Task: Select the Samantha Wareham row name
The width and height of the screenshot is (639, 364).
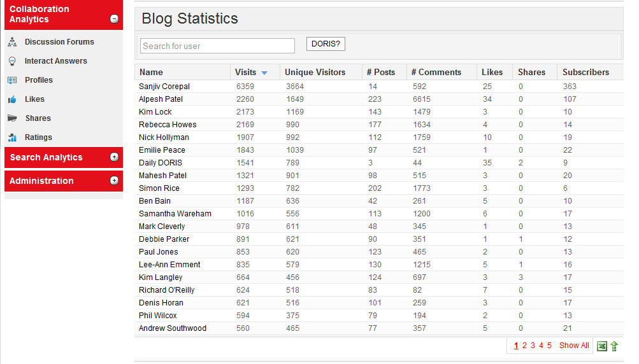Action: [175, 213]
